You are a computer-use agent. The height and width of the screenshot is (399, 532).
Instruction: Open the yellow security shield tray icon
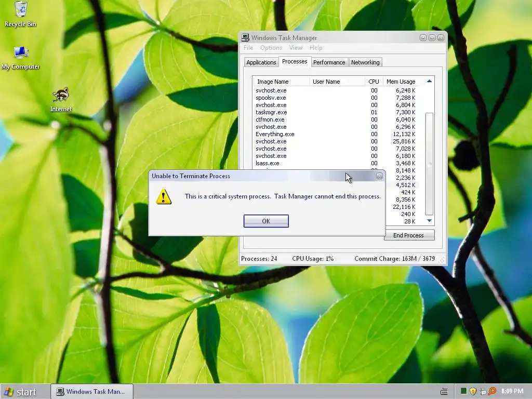pyautogui.click(x=473, y=391)
